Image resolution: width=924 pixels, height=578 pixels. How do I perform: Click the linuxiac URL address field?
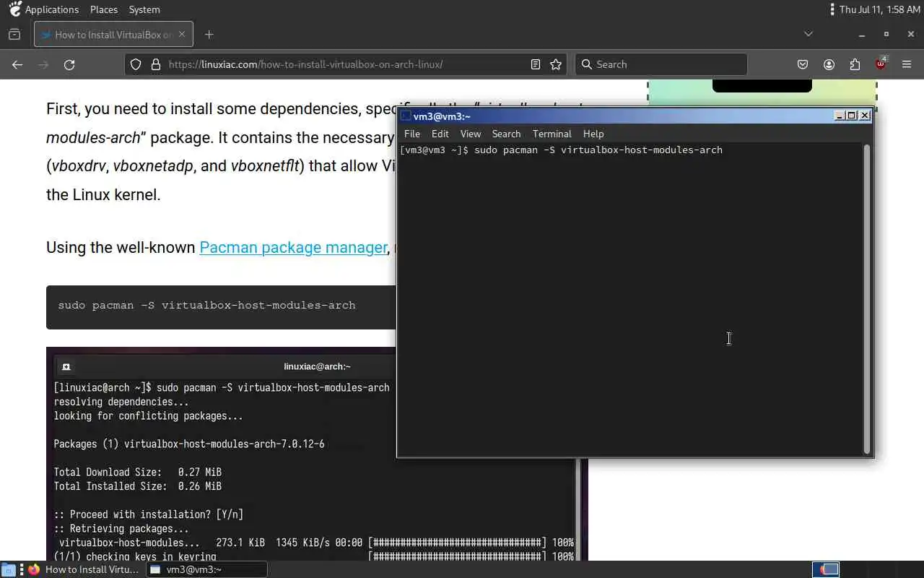(346, 64)
